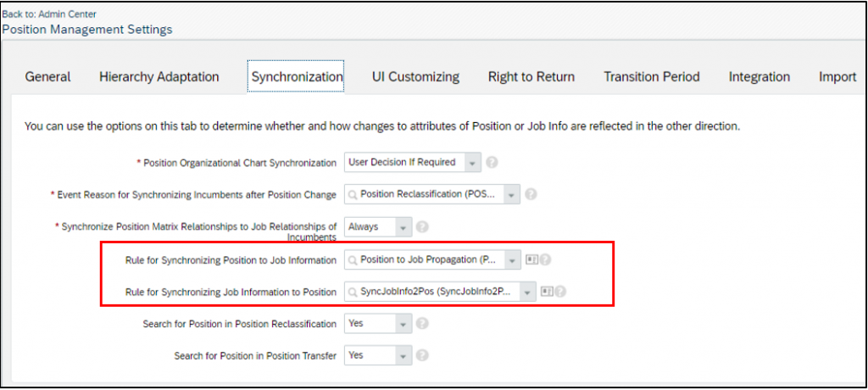Open the Always synchronization dropdown
868x390 pixels.
(x=403, y=226)
